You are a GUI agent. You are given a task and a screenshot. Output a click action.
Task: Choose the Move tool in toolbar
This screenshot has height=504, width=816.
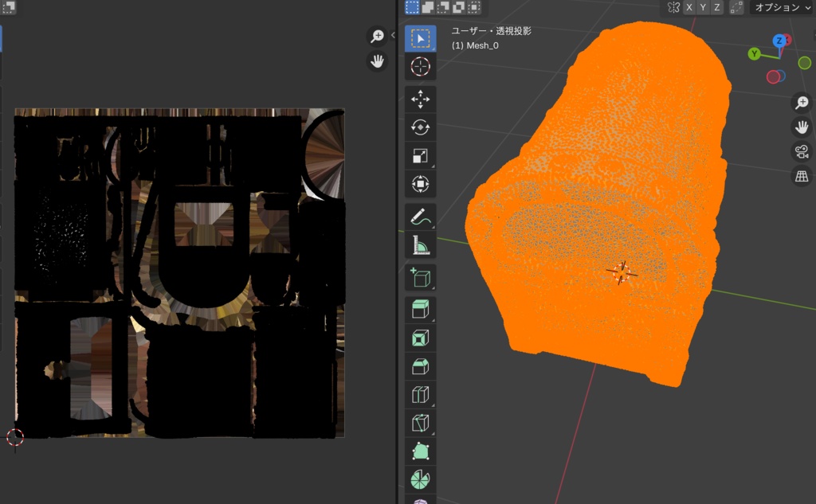pyautogui.click(x=421, y=99)
